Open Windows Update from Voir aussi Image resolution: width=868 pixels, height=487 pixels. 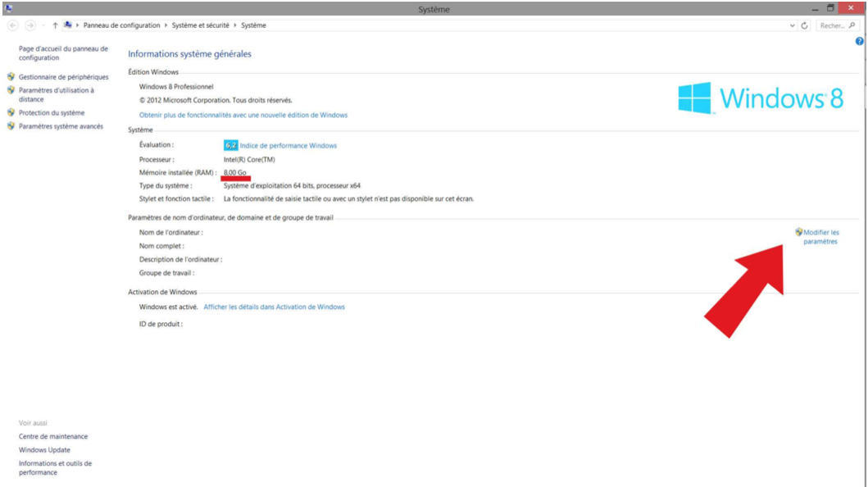coord(44,450)
